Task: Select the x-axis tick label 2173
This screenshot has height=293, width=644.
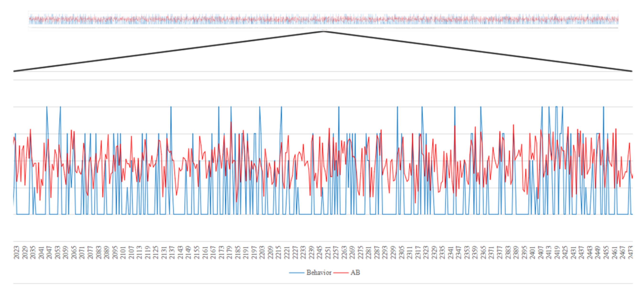Action: tap(221, 252)
